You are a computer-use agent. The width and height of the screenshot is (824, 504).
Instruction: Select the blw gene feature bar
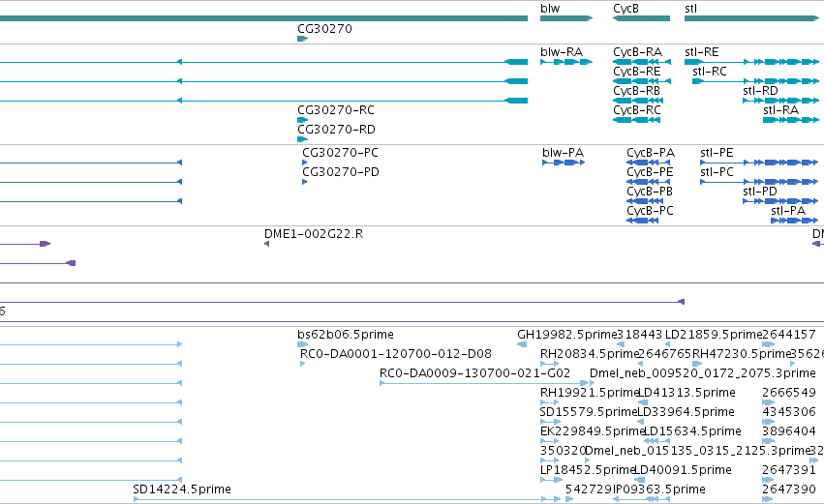(x=566, y=18)
